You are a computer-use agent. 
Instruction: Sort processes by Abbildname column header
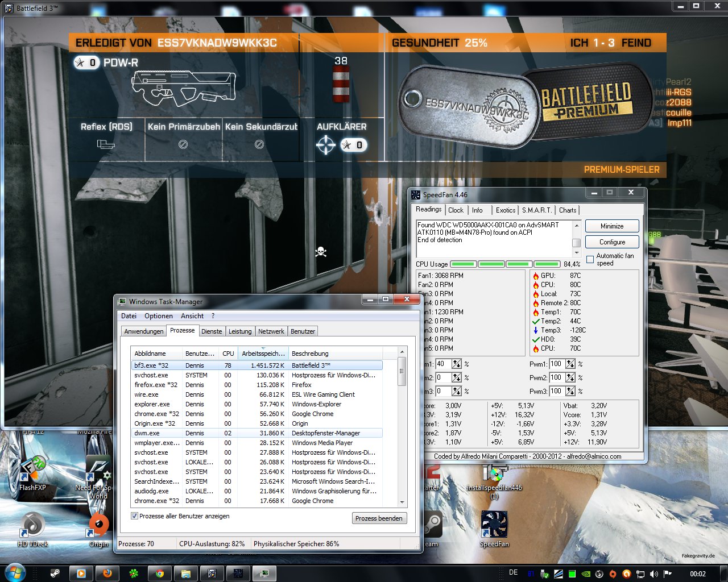tap(156, 353)
